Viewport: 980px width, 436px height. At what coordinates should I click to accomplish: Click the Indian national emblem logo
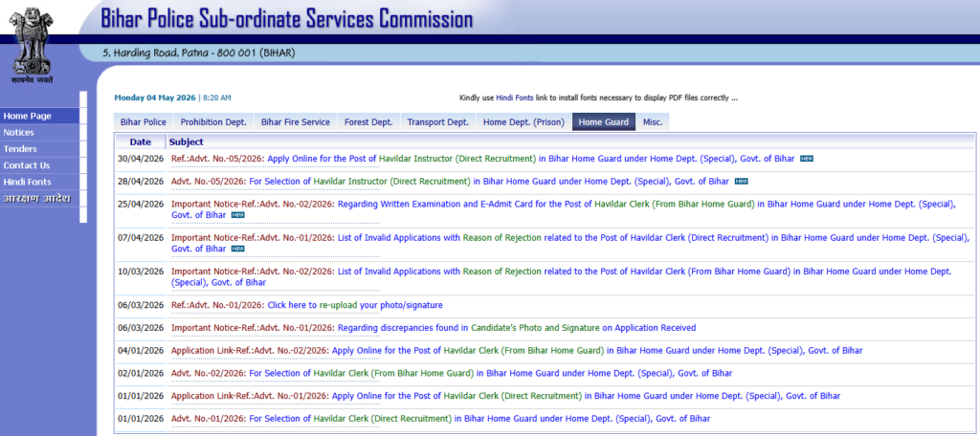click(x=32, y=44)
